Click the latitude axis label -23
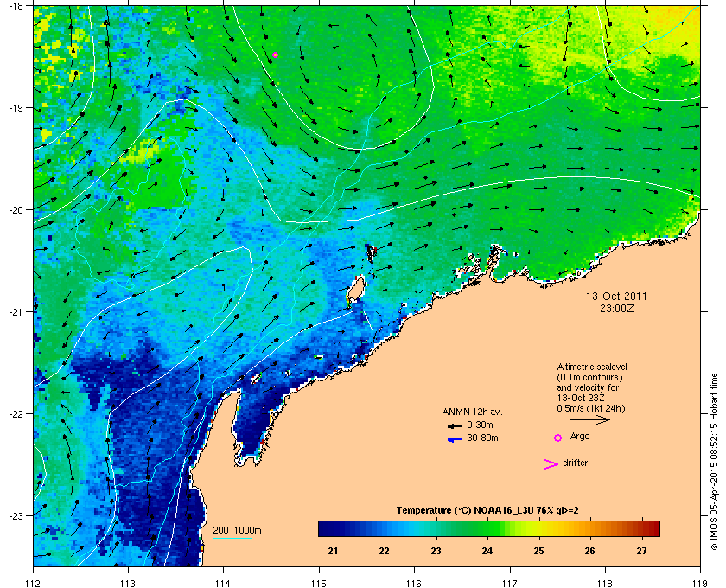 point(15,515)
